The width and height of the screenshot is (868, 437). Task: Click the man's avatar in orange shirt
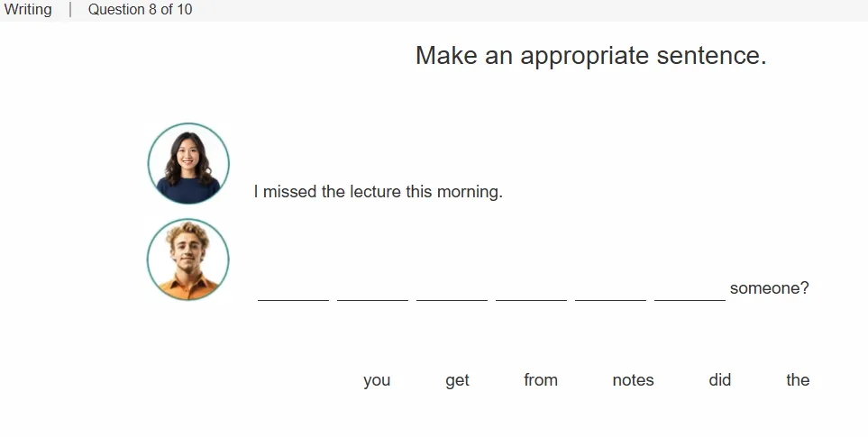click(188, 259)
